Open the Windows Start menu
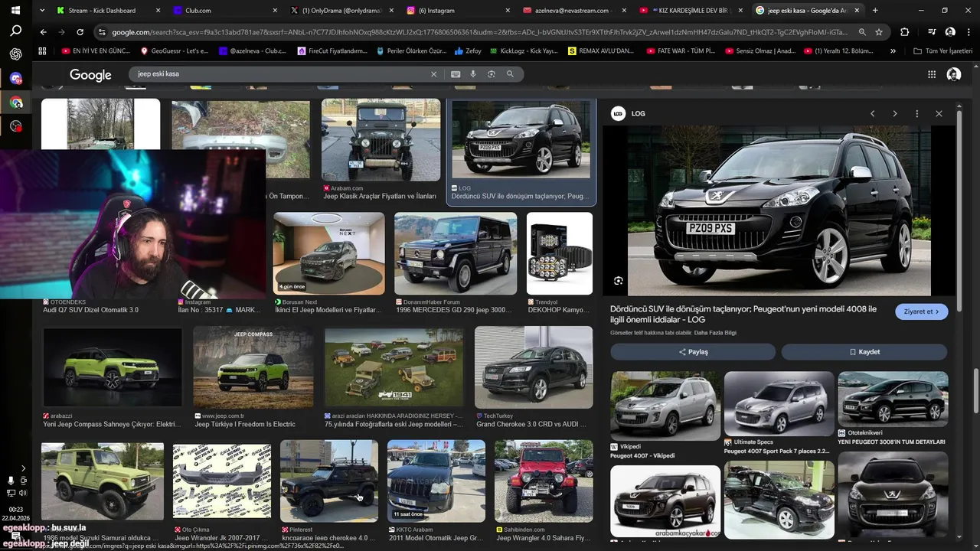Screen dimensions: 980x551 (x=16, y=11)
